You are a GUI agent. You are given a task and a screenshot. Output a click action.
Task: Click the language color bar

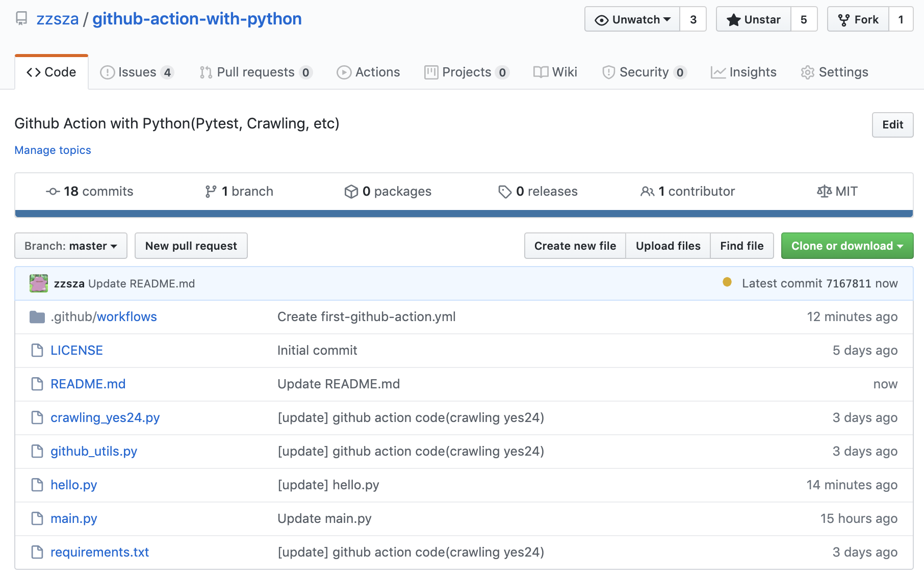coord(464,214)
